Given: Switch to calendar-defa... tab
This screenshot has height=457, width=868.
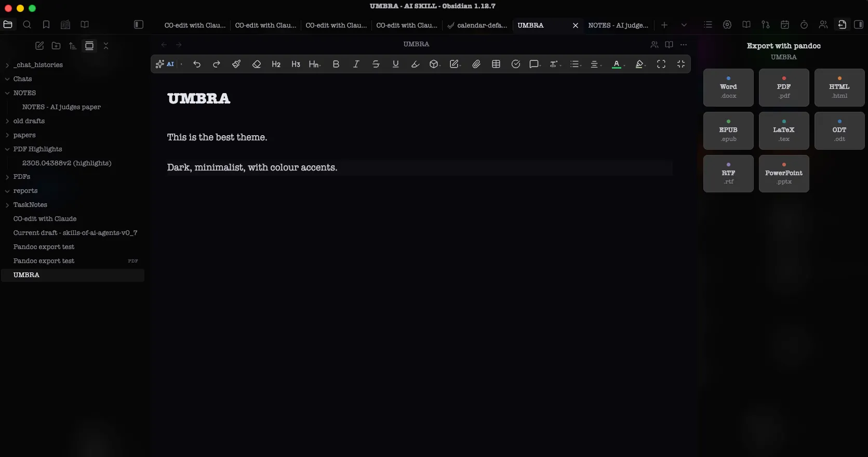Looking at the screenshot, I should (x=477, y=25).
